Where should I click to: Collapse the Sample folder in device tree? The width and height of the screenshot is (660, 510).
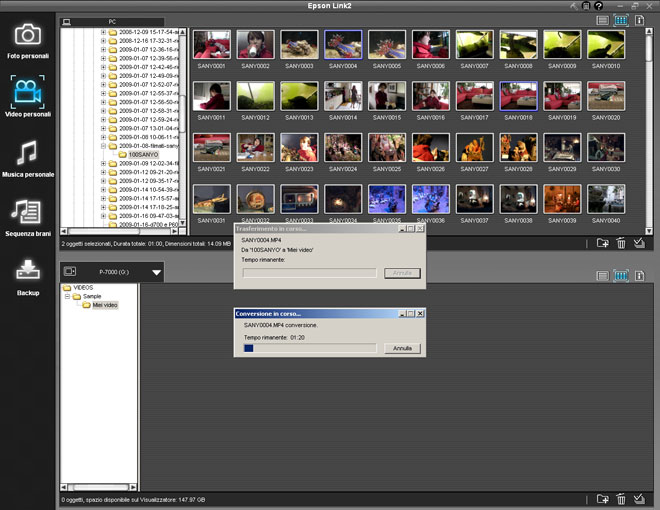click(67, 296)
